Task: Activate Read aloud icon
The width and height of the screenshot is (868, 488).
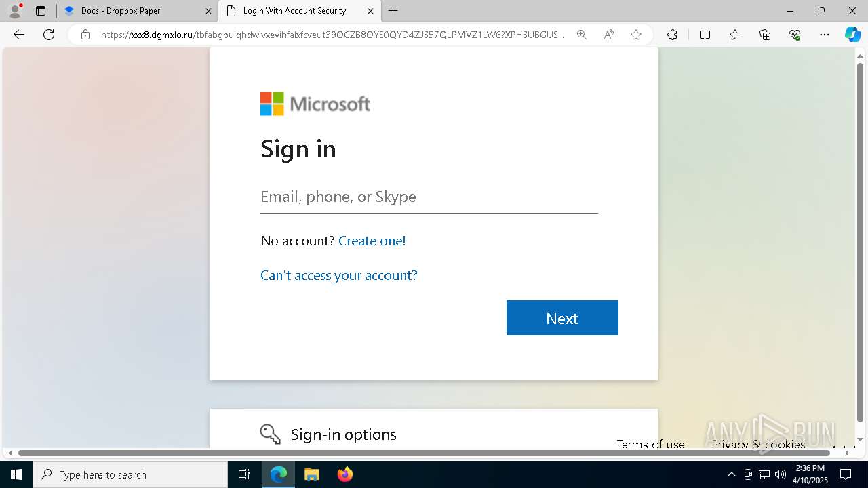Action: pos(609,35)
